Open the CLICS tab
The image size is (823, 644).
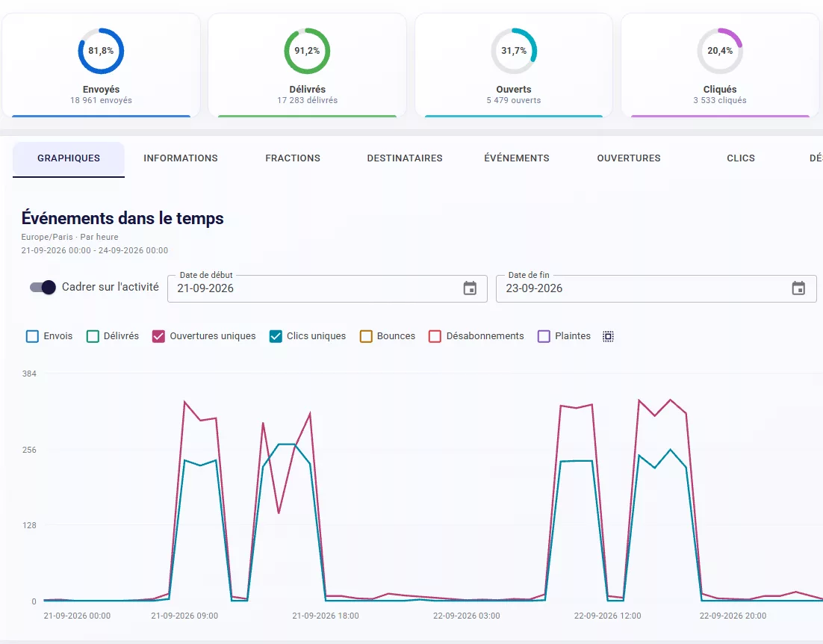tap(741, 158)
